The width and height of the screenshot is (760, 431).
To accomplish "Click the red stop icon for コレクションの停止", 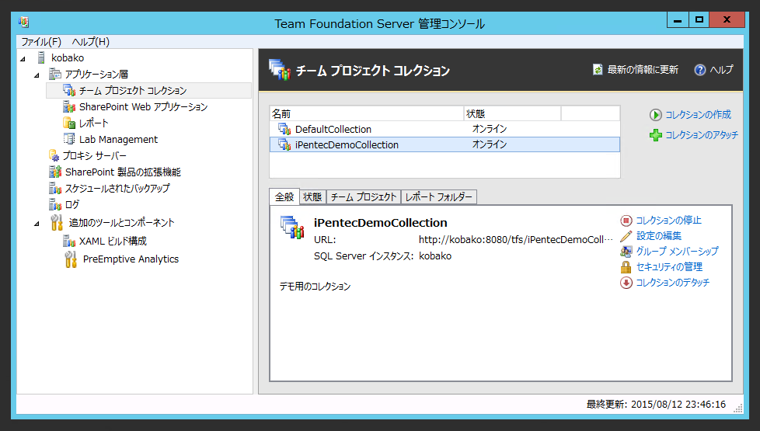I will (x=626, y=221).
